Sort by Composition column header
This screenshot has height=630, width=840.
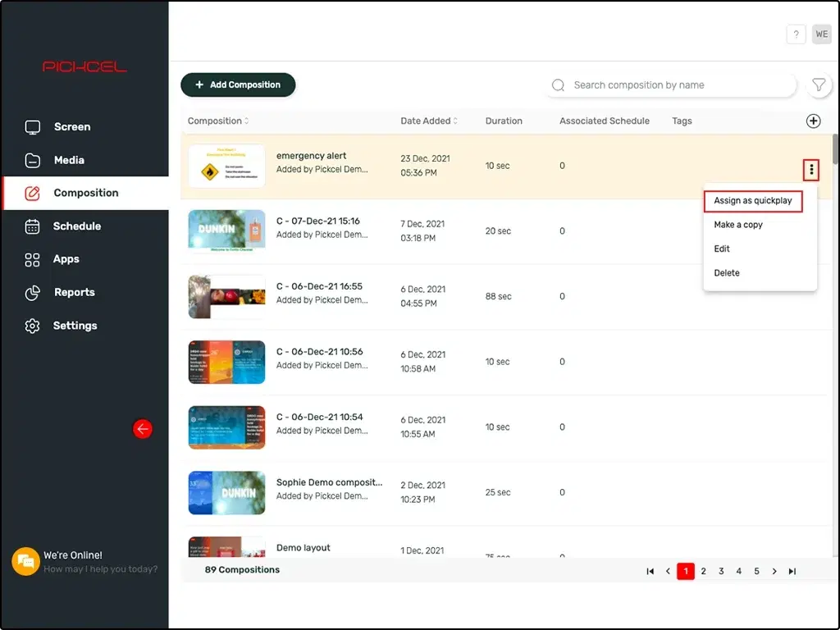click(x=218, y=121)
